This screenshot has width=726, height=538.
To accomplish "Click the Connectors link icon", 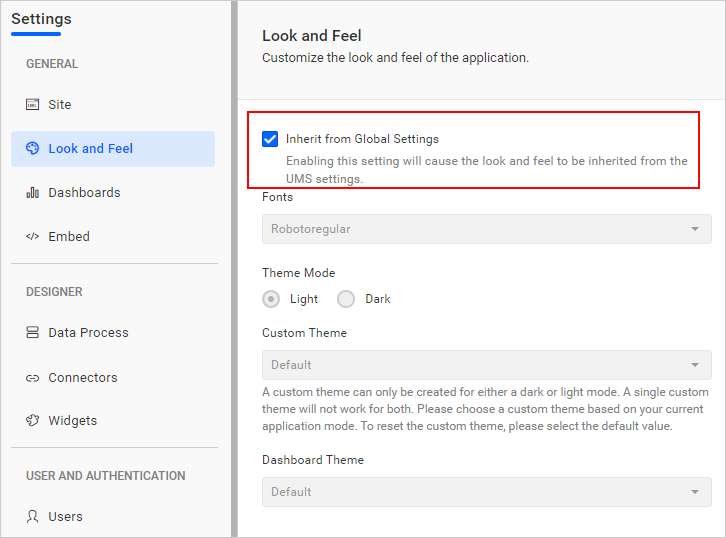I will tap(32, 378).
